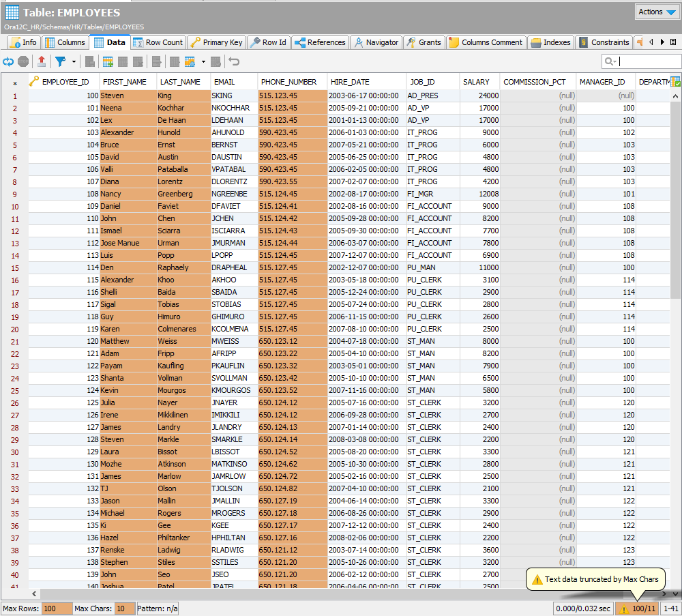Click the cell 'Kochhar'

pyautogui.click(x=183, y=108)
